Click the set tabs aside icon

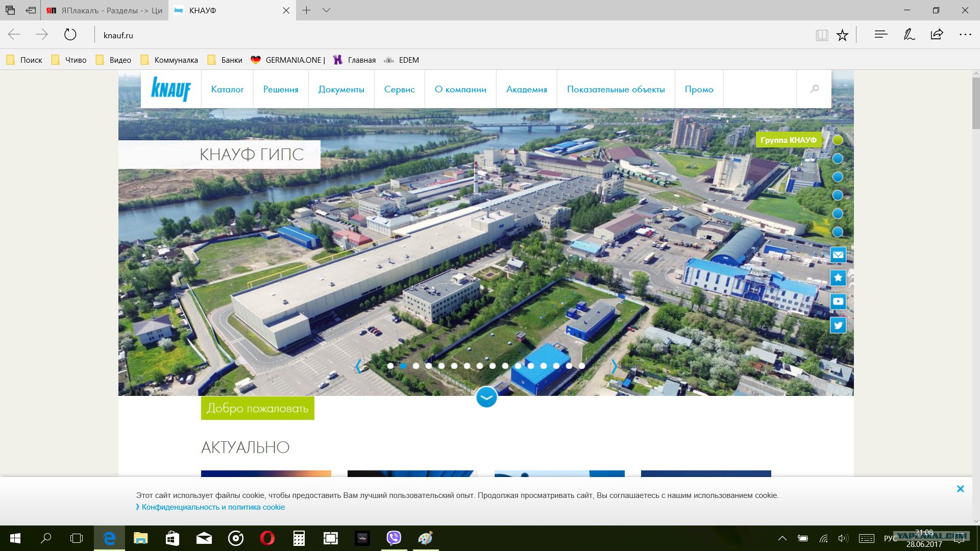(x=31, y=10)
